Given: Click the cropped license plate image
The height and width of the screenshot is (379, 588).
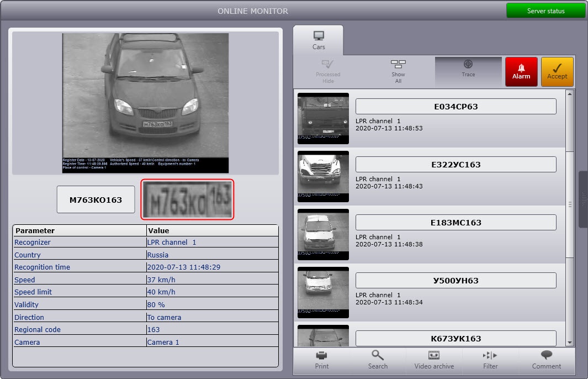Looking at the screenshot, I should pos(188,199).
